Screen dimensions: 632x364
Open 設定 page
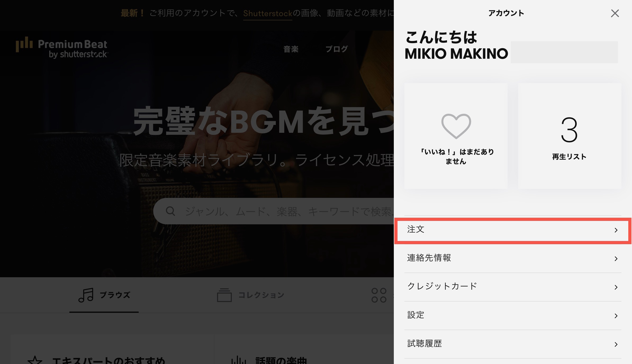pos(513,315)
